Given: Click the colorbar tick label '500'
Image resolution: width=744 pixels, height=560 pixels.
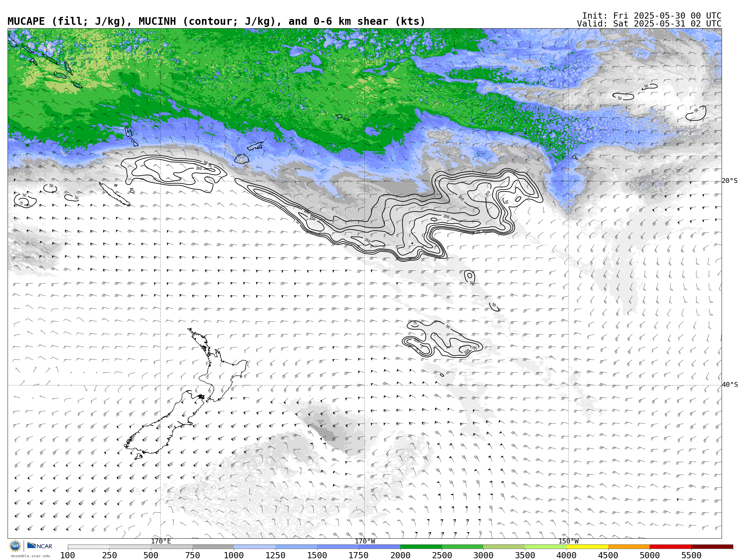Looking at the screenshot, I should [x=151, y=556].
